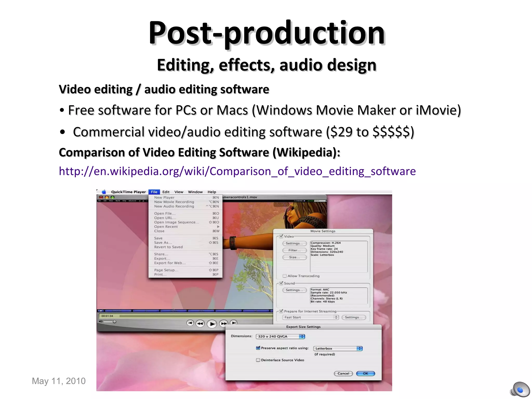Jump to the beginning of the movie

coord(190,323)
